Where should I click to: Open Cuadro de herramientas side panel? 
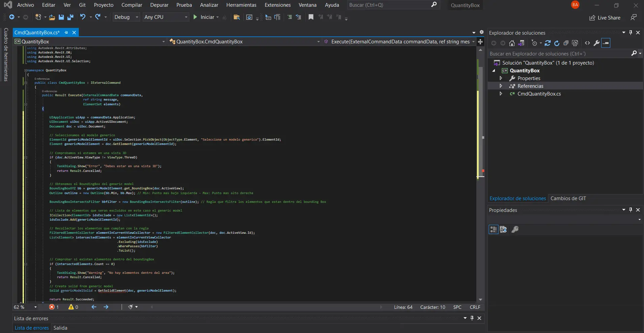pyautogui.click(x=6, y=54)
